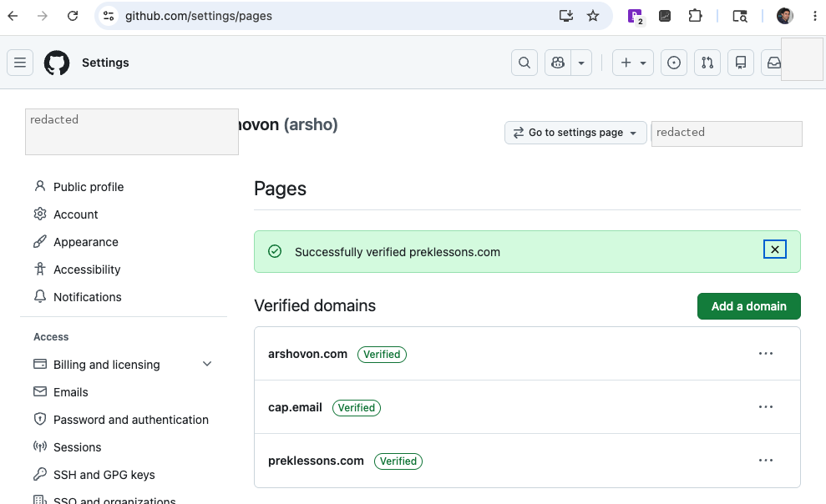This screenshot has height=504, width=826.
Task: Open options menu for arshovon.com
Action: point(766,354)
